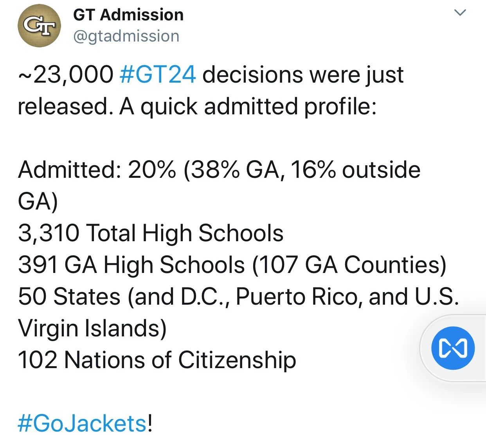
Task: Click the "50 States" text
Action: 69,296
